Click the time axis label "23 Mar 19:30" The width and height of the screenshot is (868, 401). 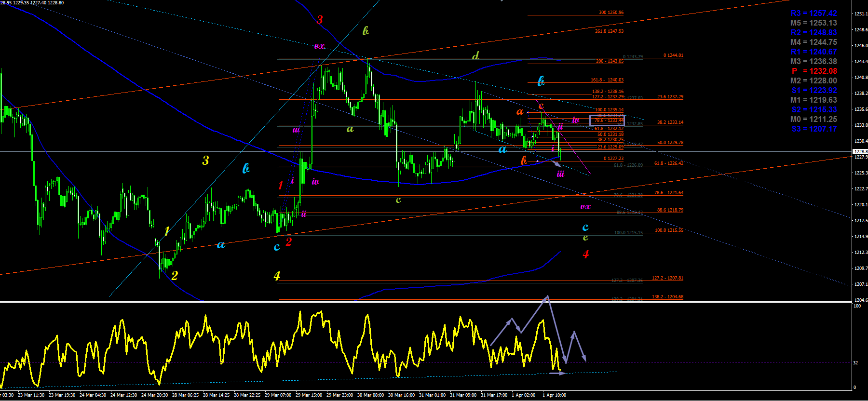pyautogui.click(x=62, y=395)
